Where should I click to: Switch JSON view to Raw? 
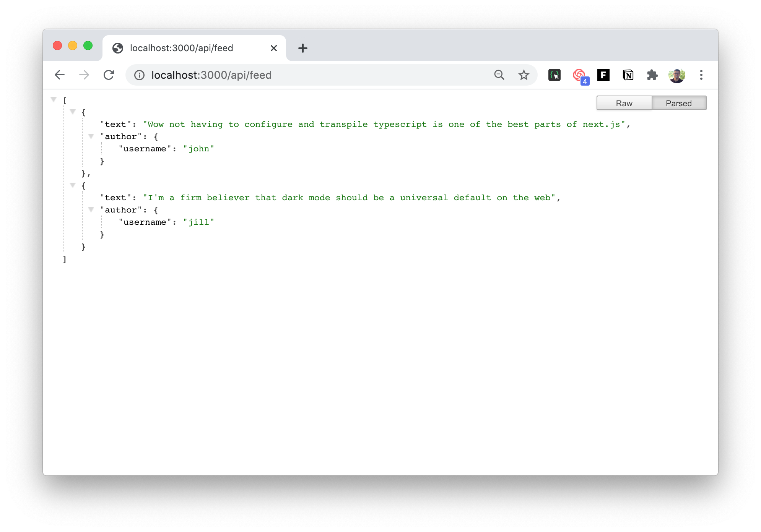pos(624,103)
